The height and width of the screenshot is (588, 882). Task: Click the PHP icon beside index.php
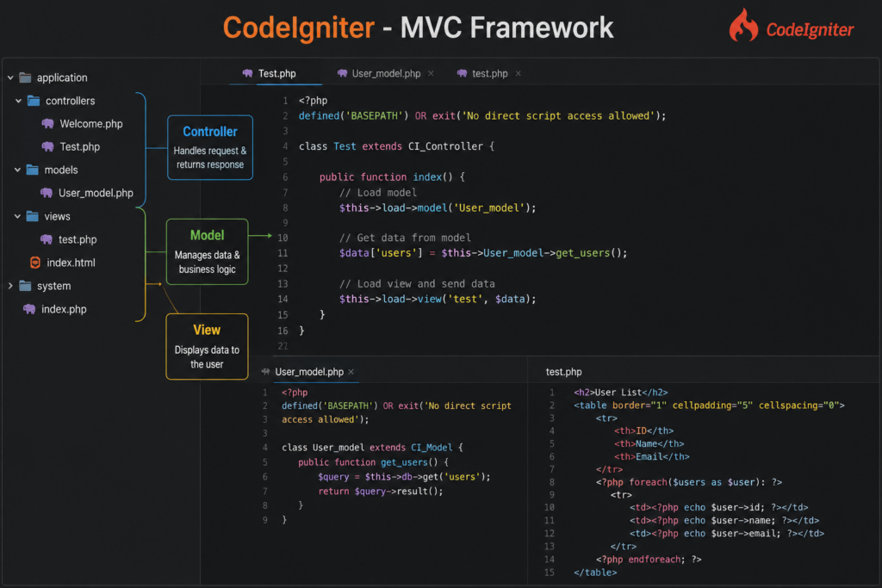29,309
